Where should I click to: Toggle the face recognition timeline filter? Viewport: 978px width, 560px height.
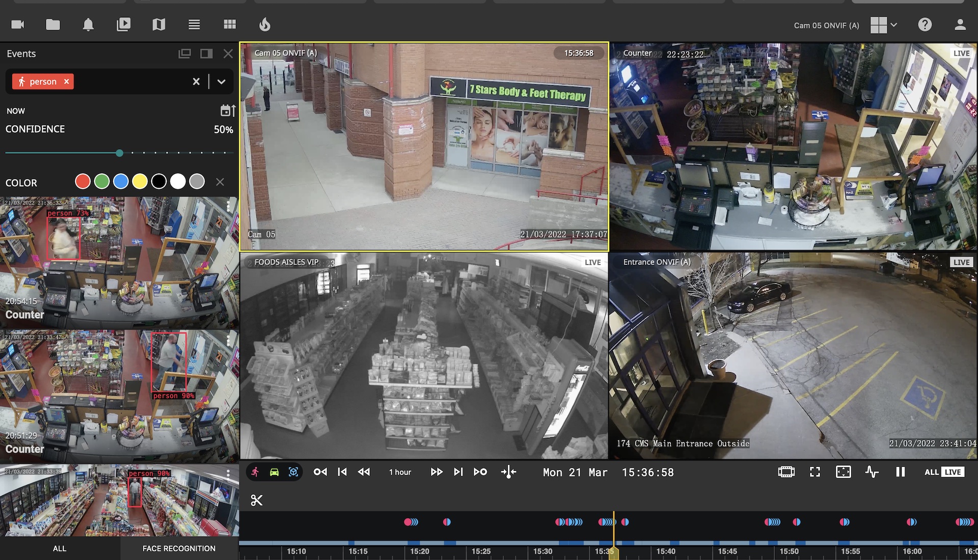[x=293, y=472]
